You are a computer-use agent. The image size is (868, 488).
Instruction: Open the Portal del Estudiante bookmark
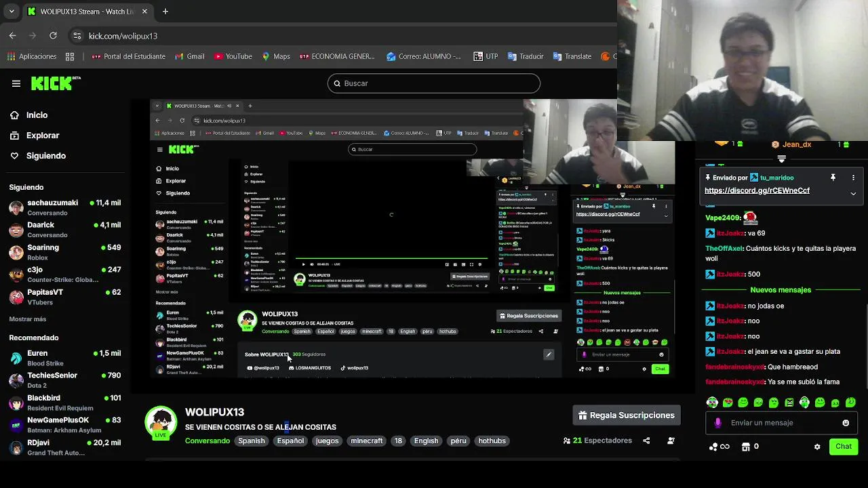tap(128, 56)
